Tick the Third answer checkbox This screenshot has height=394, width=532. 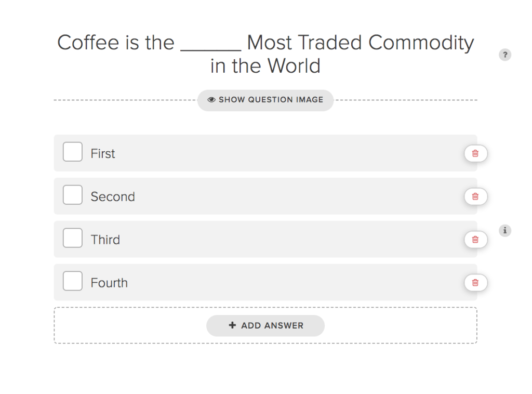(73, 238)
